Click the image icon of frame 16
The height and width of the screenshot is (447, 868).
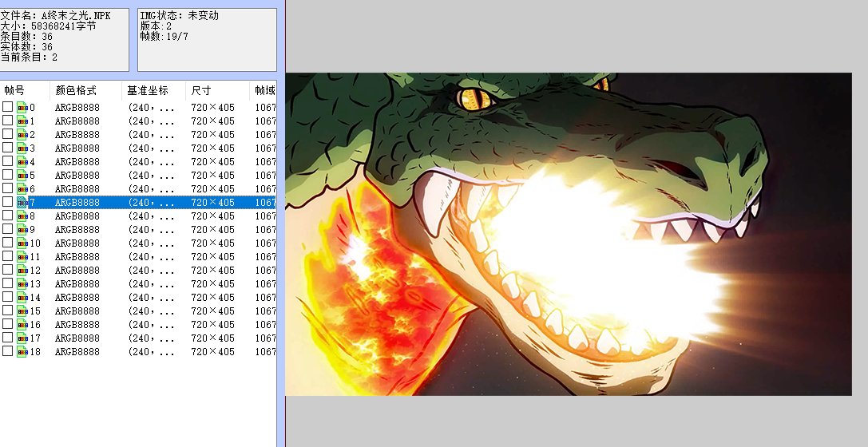pos(22,324)
